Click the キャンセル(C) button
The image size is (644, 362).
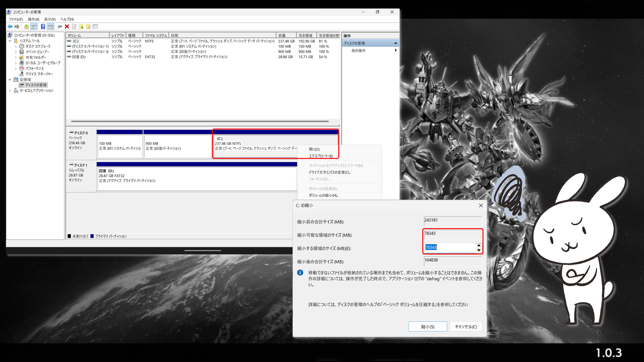coord(466,326)
